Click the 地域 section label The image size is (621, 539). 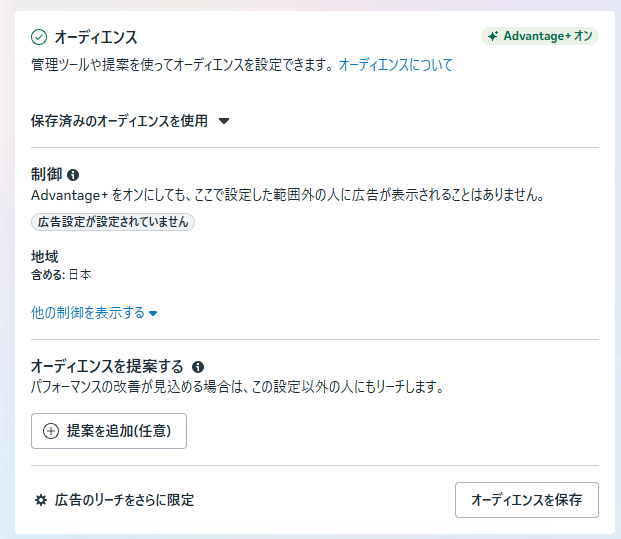coord(45,256)
